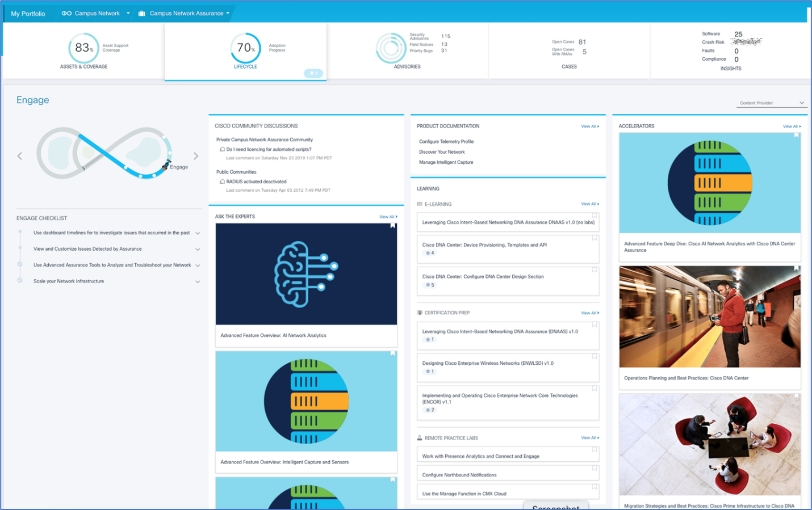Viewport: 812px width, 510px height.
Task: Click the Certification Prep icon
Action: (420, 313)
